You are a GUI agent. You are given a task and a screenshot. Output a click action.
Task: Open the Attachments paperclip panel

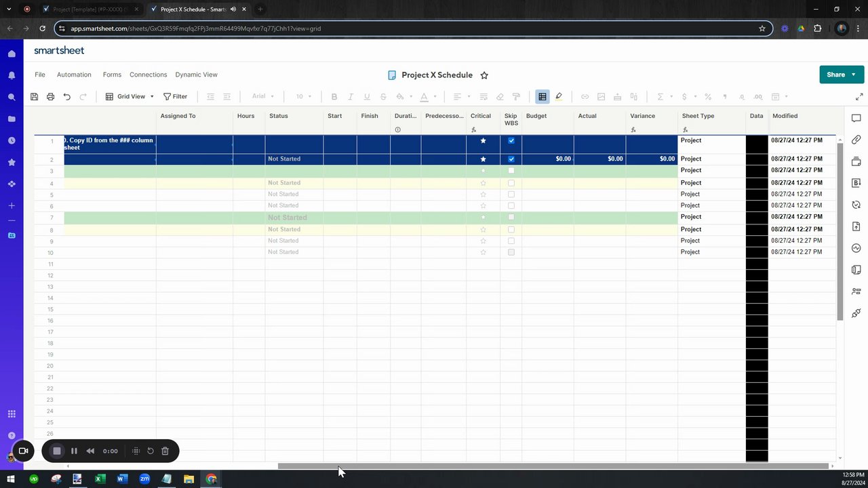tap(856, 140)
